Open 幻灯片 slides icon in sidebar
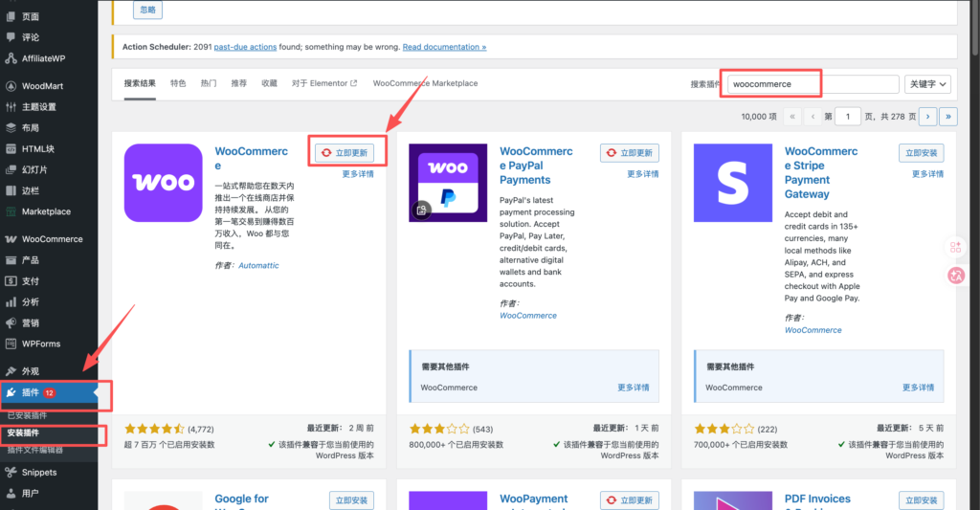 (11, 169)
